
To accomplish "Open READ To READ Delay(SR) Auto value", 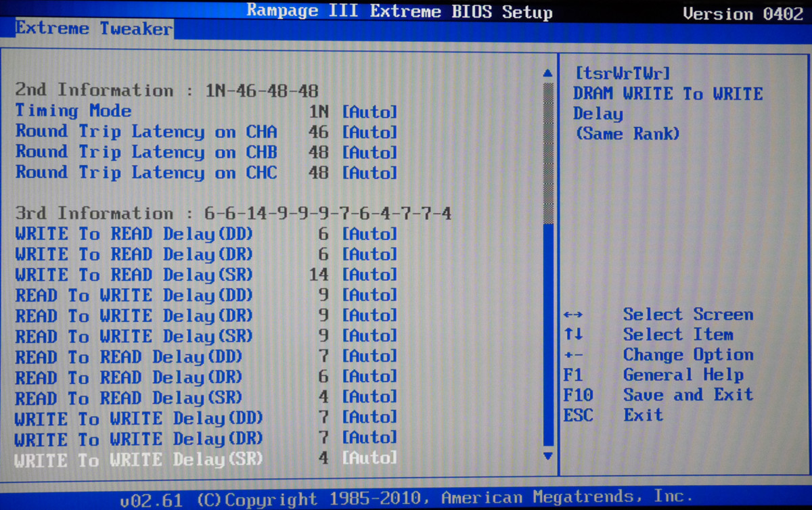I will (369, 397).
